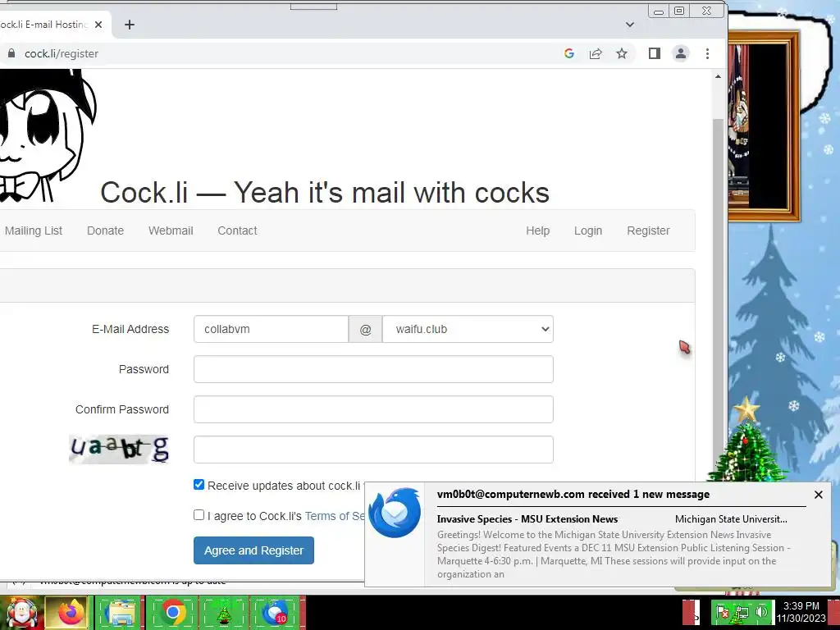
Task: Click the captcha answer field
Action: pos(373,450)
